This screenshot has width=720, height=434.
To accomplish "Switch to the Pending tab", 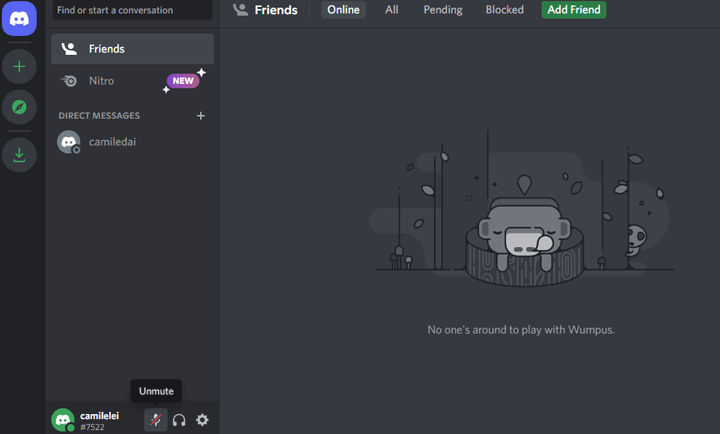I will (x=443, y=10).
